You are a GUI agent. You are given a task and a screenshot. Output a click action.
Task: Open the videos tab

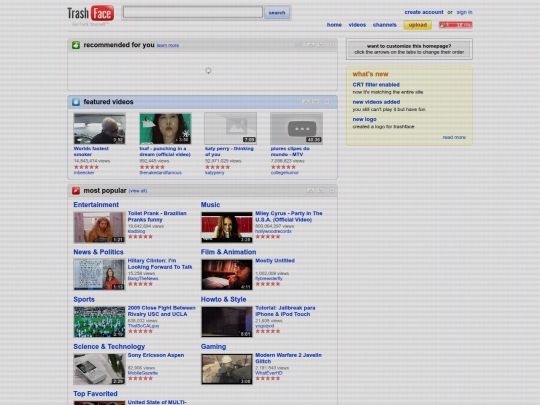(357, 25)
